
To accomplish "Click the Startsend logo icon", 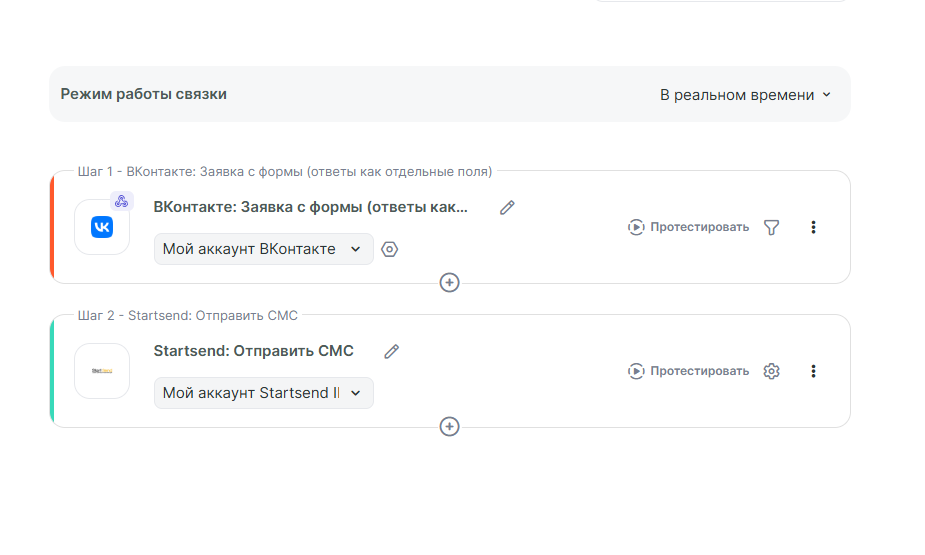I will coord(102,371).
